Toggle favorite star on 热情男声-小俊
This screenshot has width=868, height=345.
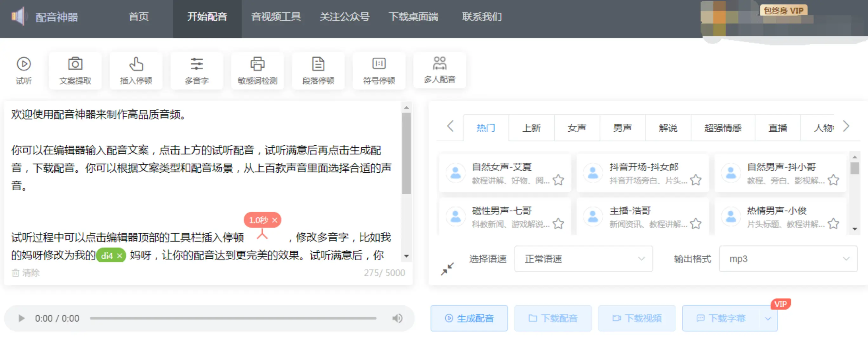coord(833,223)
